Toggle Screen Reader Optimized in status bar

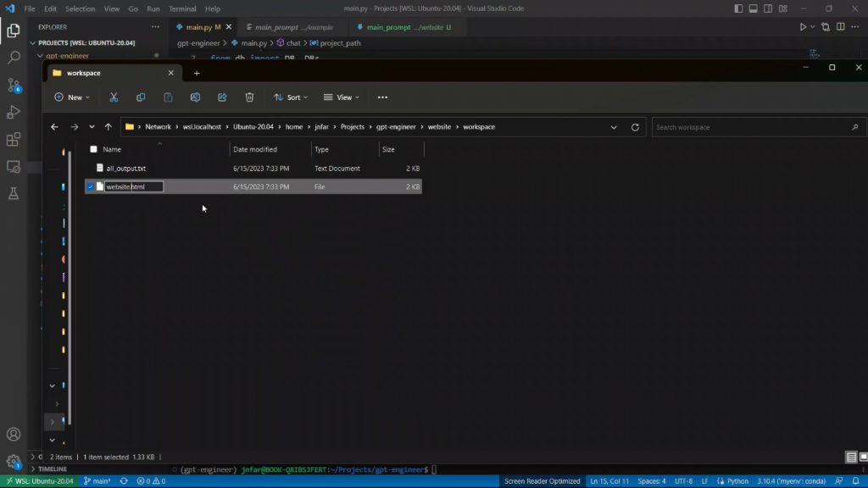542,481
